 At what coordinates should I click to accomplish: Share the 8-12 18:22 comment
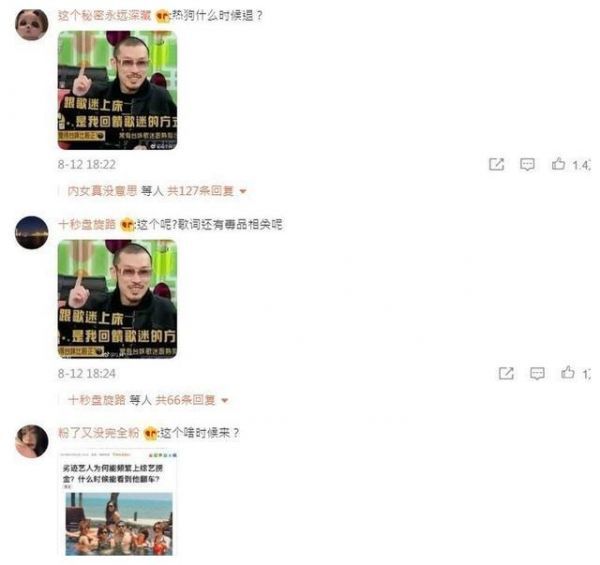coord(496,164)
